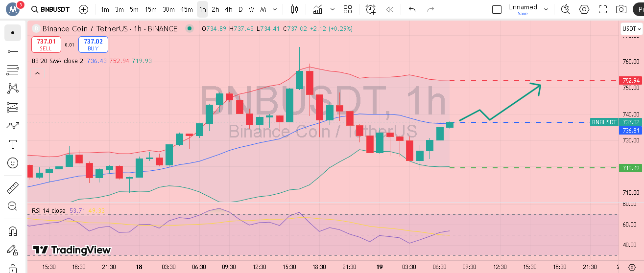Change chart to 2h interval
The height and width of the screenshot is (273, 644).
click(x=215, y=9)
